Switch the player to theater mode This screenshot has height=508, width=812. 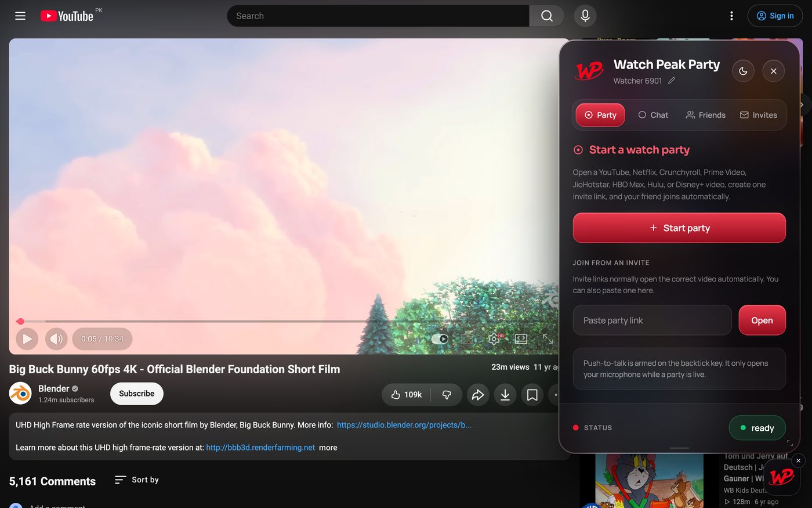(x=521, y=338)
